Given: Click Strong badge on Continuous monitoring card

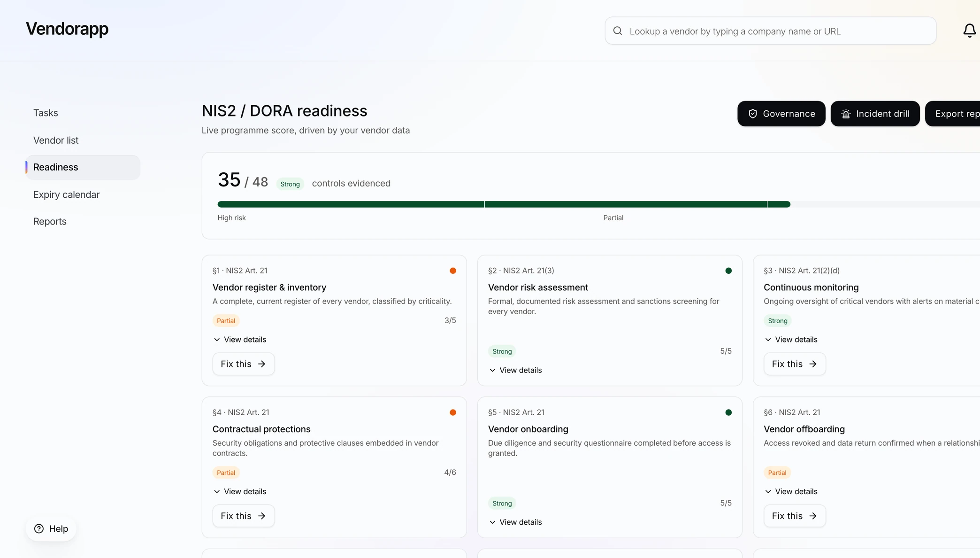Looking at the screenshot, I should 777,321.
